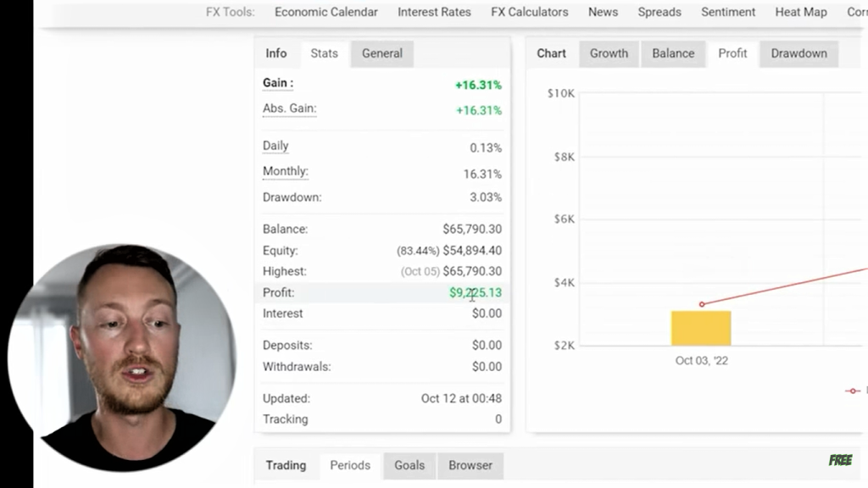Open the Interest Rates page
Viewport: 868px width, 488px height.
point(434,12)
